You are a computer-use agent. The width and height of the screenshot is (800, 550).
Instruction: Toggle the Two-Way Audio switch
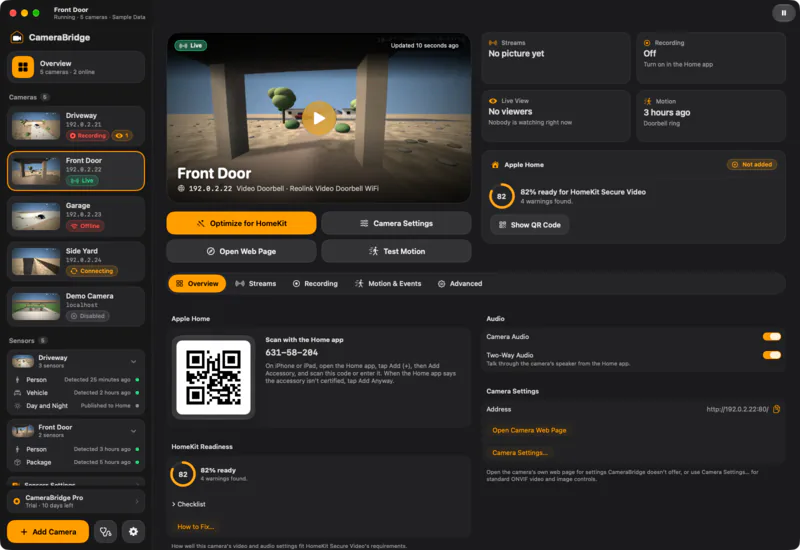[x=771, y=355]
